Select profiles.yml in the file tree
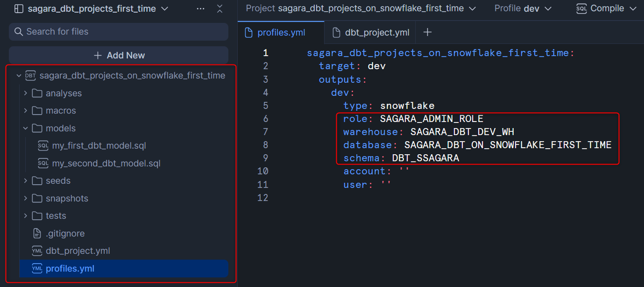 (123, 268)
